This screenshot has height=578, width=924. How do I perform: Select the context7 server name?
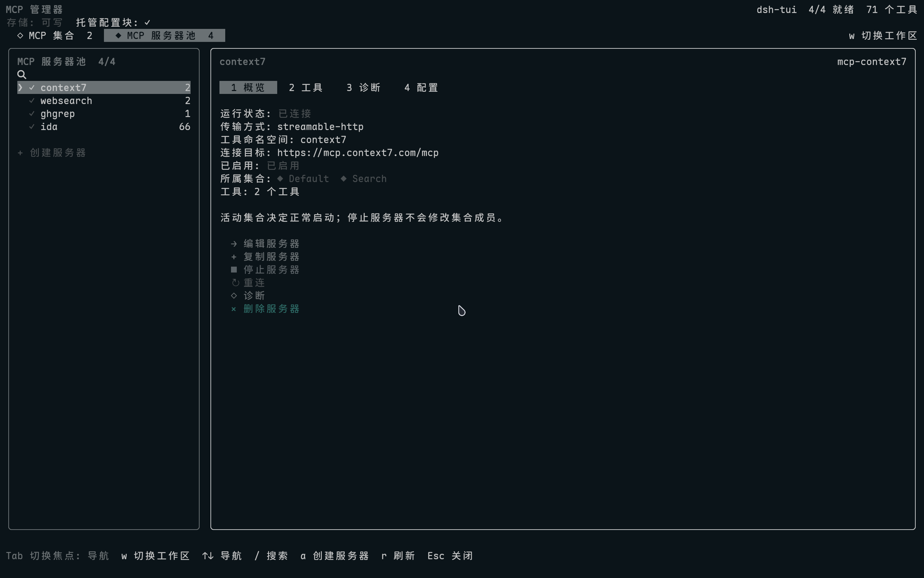(64, 87)
